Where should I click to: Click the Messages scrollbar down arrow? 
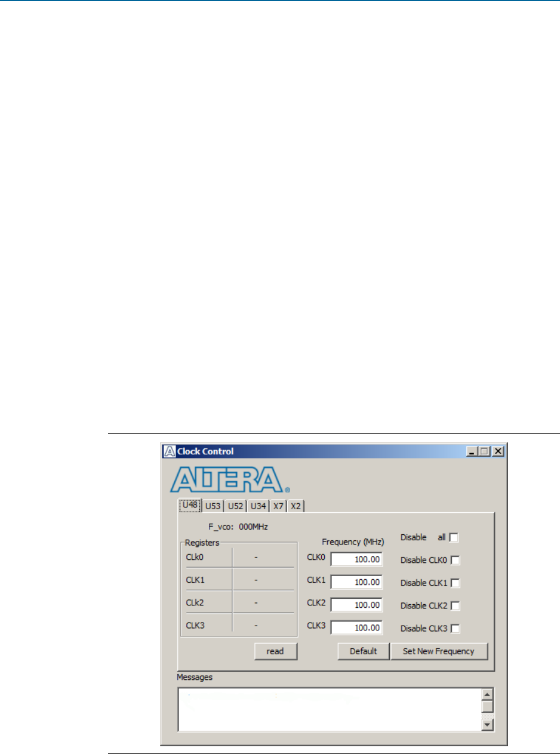(x=487, y=724)
